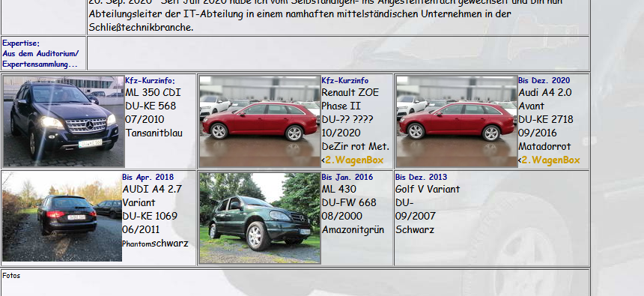
Task: Click the Bis Jan. 2016 heading
Action: click(347, 177)
